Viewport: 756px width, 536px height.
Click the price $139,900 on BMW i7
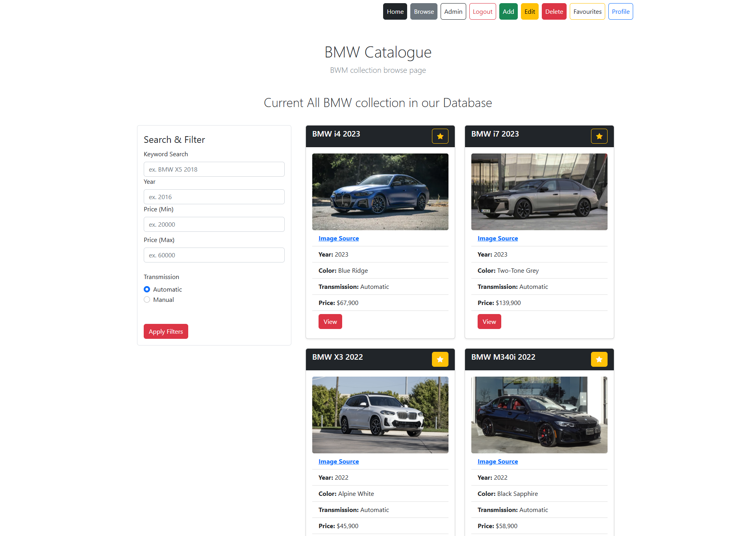[508, 303]
